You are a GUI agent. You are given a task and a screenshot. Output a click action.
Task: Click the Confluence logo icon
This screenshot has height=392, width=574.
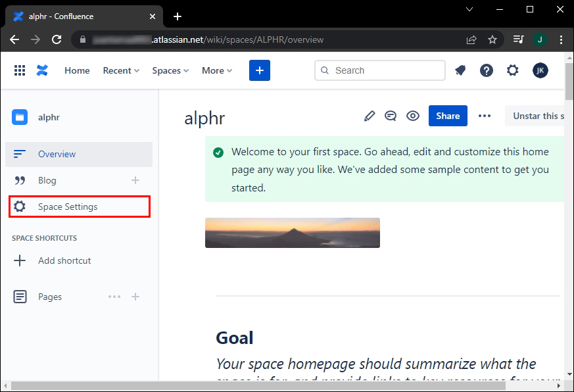(42, 70)
